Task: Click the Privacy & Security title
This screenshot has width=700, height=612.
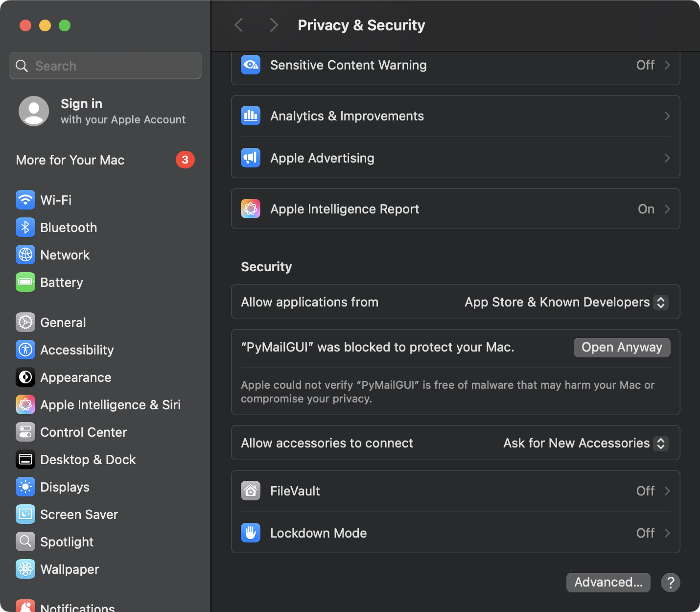Action: click(x=361, y=25)
